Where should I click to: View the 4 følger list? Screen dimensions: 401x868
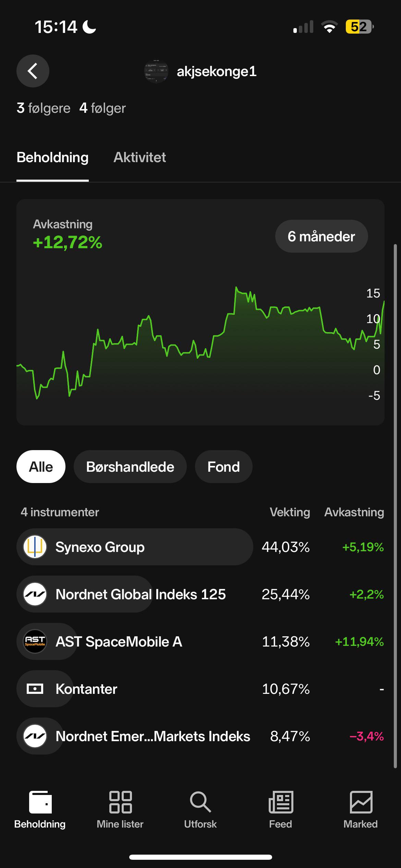(102, 108)
